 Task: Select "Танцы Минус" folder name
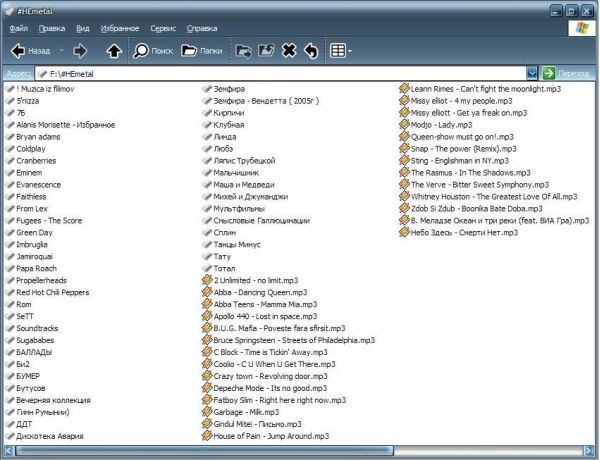237,245
